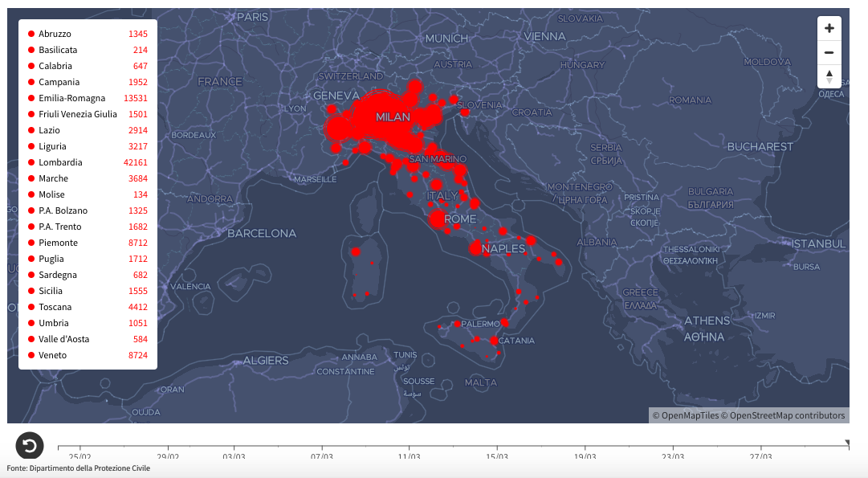Click the red circle beside Naples label
The image size is (868, 478).
click(475, 247)
